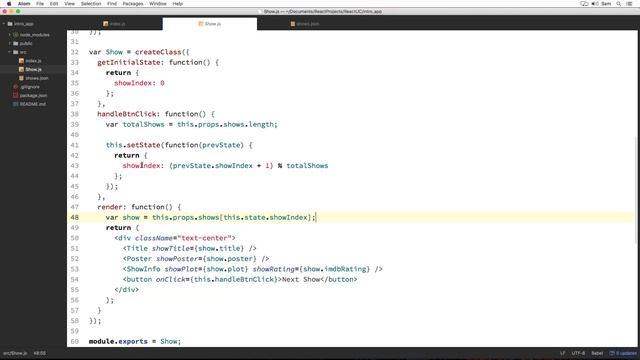Click the src folder icon
This screenshot has height=360, width=640.
coord(16,52)
